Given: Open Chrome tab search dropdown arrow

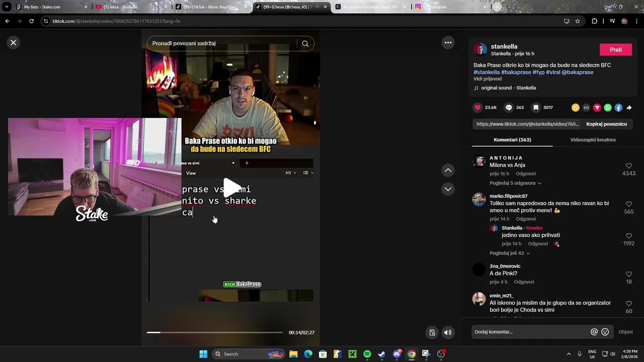Looking at the screenshot, I should (6, 7).
